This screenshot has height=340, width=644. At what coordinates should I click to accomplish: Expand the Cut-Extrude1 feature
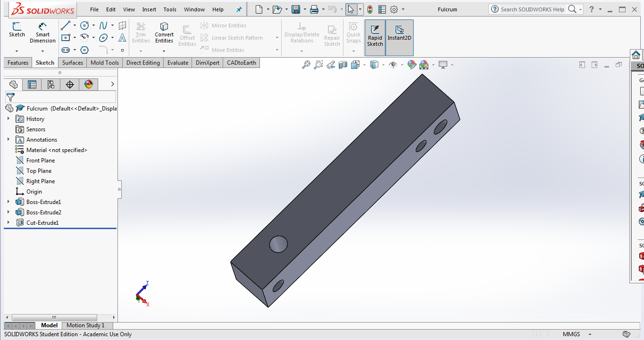[8, 222]
